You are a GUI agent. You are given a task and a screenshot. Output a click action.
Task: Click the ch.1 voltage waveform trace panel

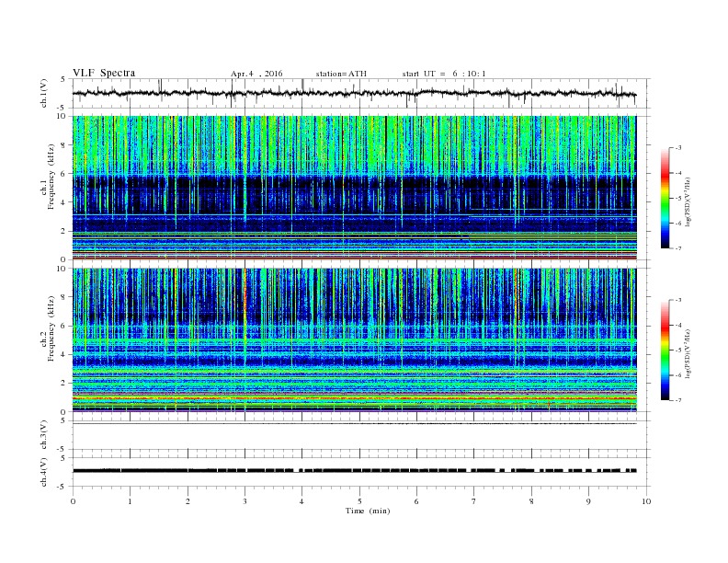tap(360, 93)
